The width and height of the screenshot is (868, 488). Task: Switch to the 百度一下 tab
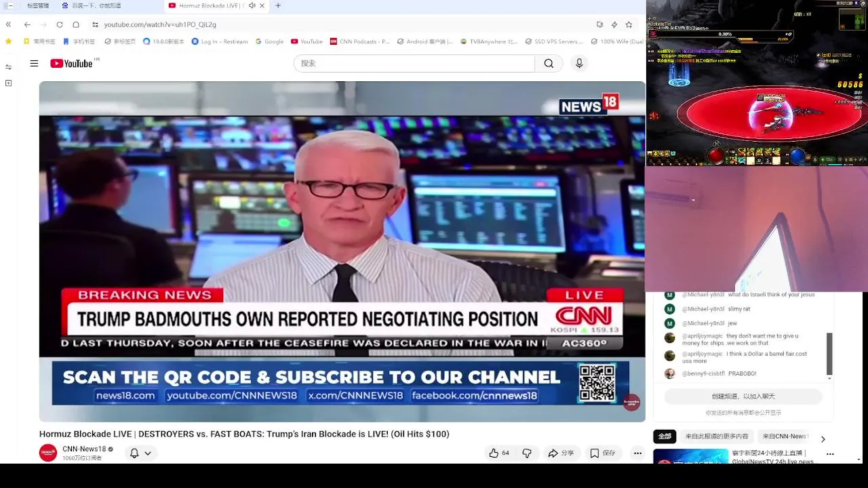pyautogui.click(x=95, y=5)
